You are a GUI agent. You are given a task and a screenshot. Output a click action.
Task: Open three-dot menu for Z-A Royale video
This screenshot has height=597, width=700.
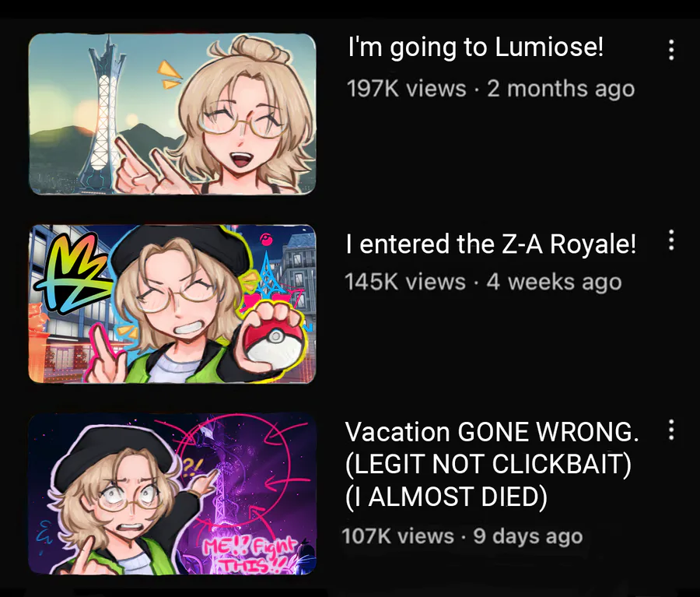tap(671, 241)
